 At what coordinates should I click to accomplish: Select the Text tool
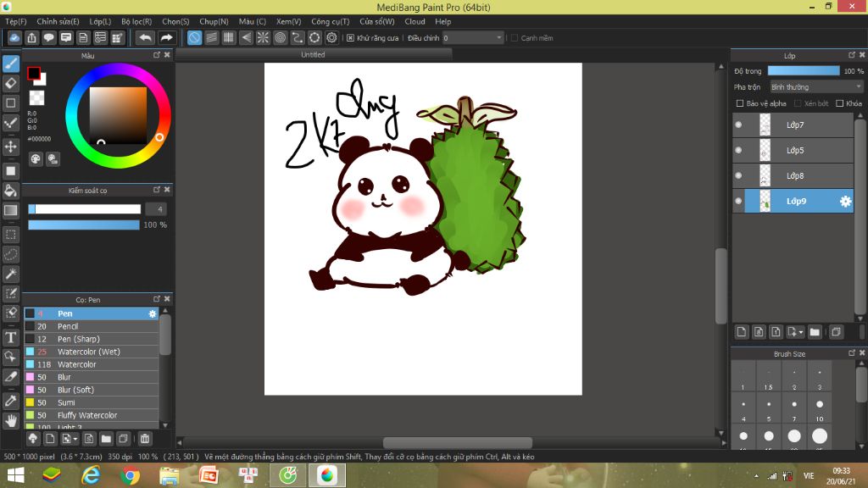coord(10,337)
